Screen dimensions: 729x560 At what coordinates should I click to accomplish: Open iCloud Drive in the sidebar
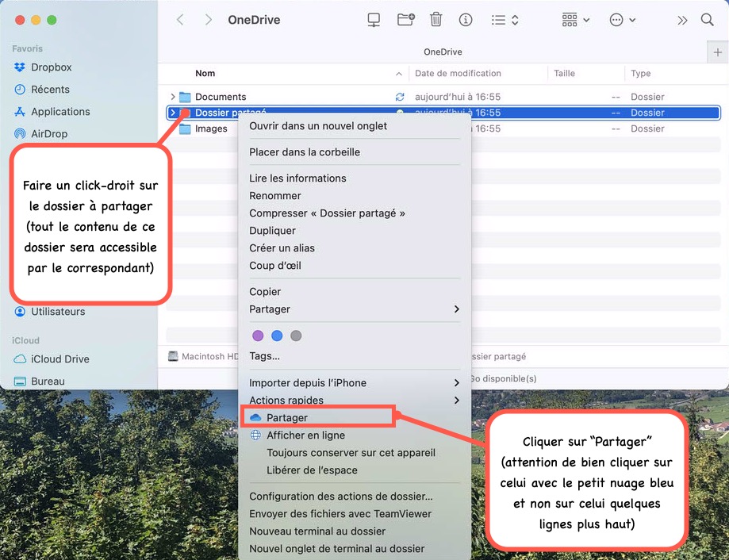coord(59,359)
